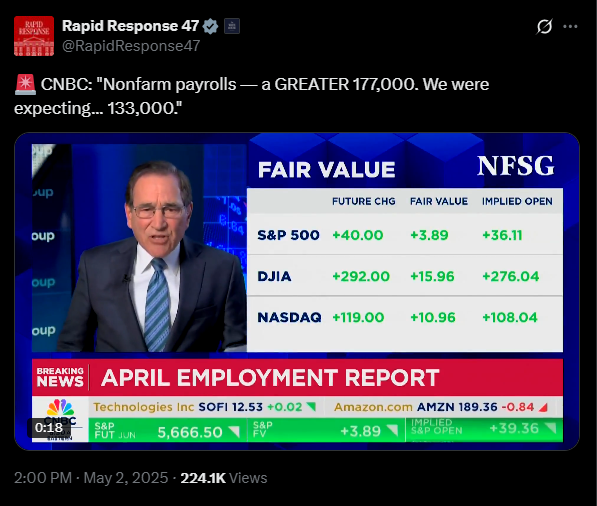This screenshot has height=506, width=597.
Task: Click the IMPLIED S&P OPEN +39.36 value
Action: 514,428
